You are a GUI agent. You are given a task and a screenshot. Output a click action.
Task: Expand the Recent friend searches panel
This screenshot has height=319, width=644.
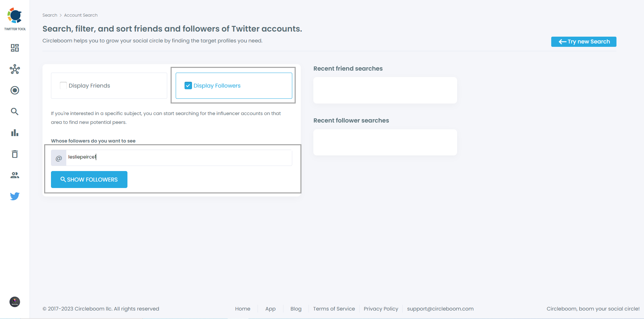tap(385, 90)
